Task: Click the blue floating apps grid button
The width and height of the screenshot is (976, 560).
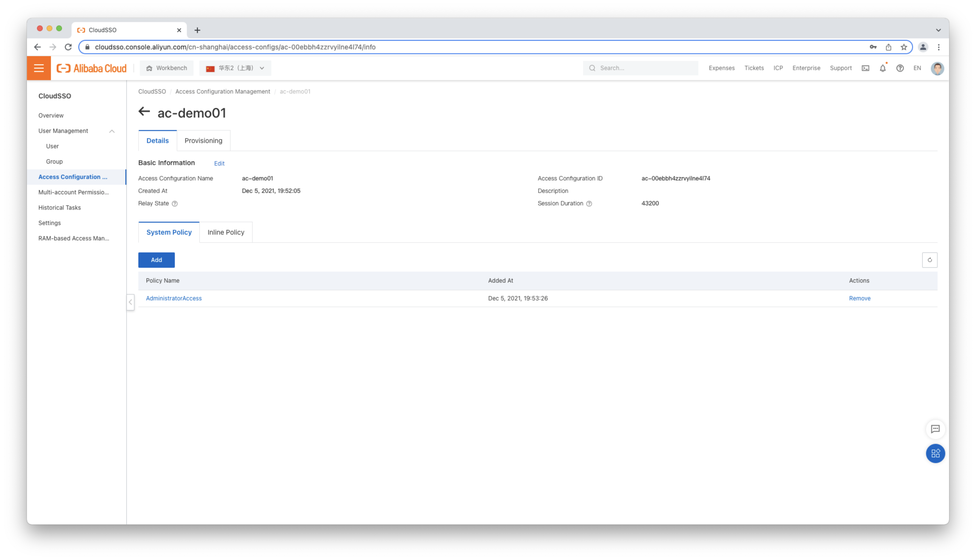Action: pos(935,454)
